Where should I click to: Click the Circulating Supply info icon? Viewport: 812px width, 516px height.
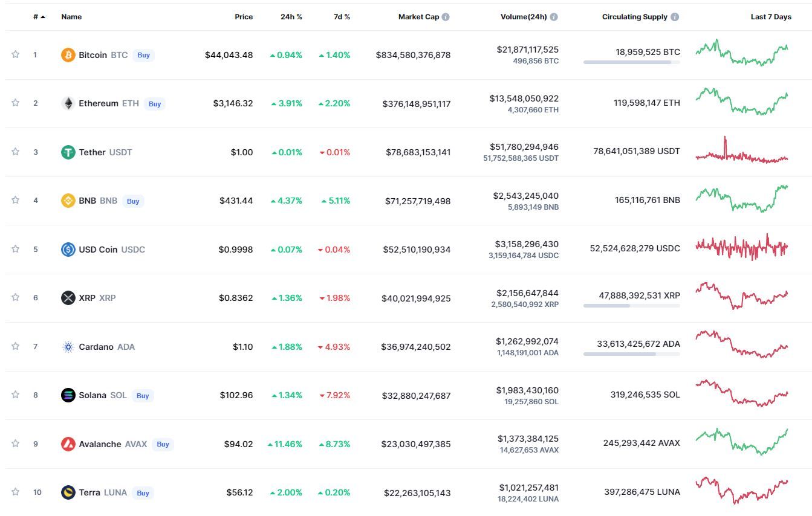(x=675, y=17)
